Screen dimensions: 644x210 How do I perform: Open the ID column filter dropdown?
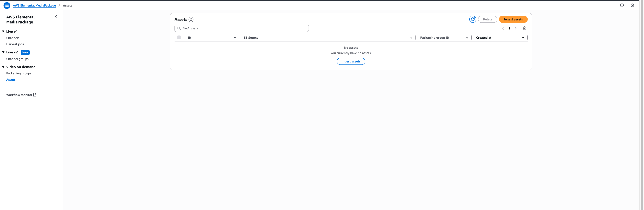235,37
